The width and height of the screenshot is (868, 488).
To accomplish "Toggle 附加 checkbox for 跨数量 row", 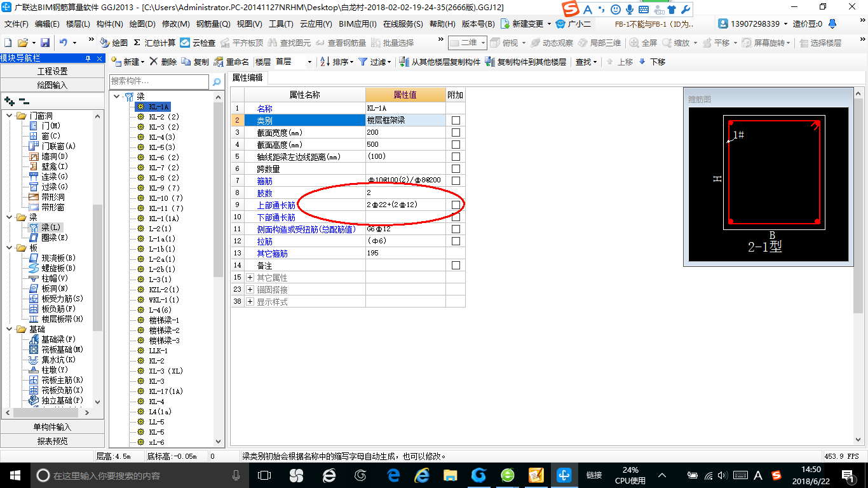I will [x=456, y=168].
